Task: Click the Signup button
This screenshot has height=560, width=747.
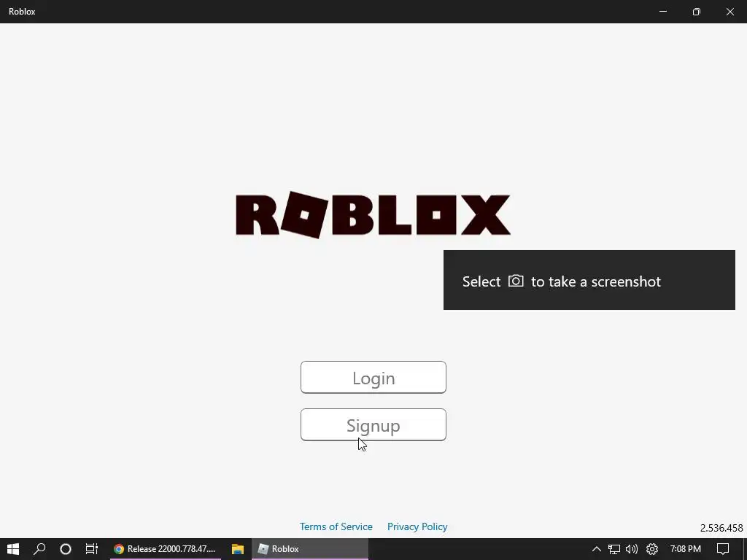Action: tap(373, 425)
